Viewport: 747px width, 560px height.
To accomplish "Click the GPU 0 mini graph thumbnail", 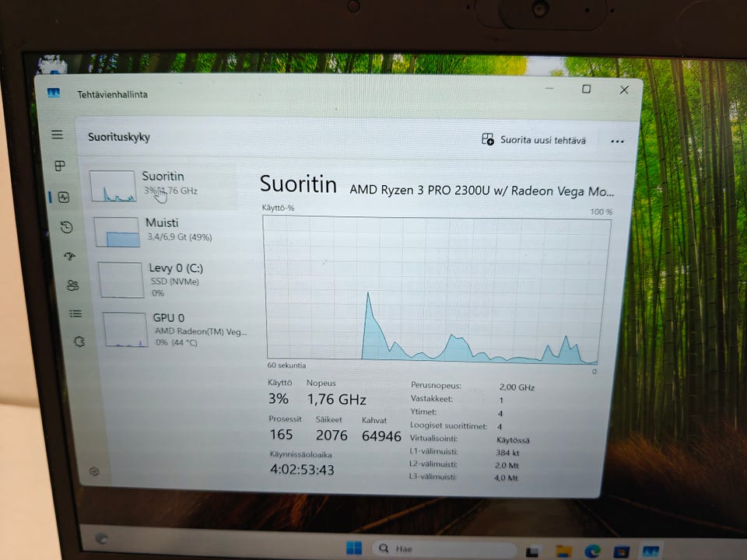I will coord(125,330).
